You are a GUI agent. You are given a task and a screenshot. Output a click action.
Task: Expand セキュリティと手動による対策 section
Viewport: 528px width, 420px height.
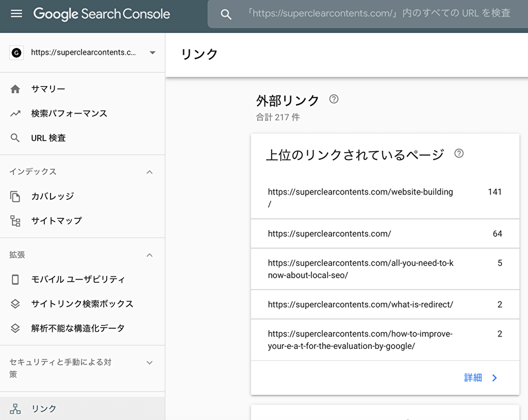[150, 363]
